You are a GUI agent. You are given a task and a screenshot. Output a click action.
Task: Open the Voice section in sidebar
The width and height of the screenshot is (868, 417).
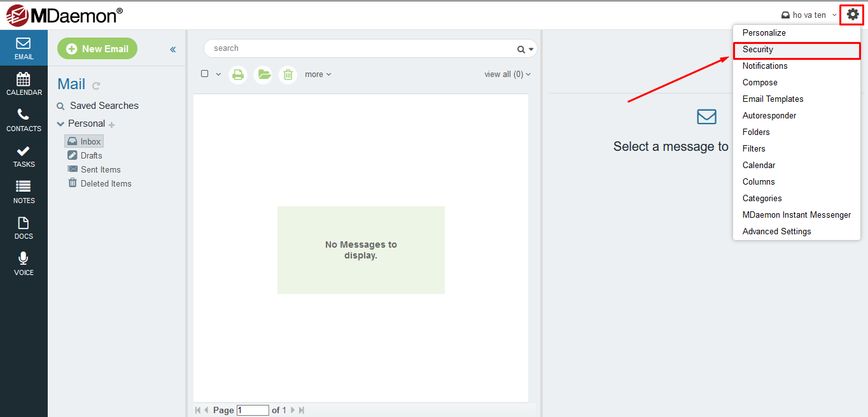[x=24, y=264]
